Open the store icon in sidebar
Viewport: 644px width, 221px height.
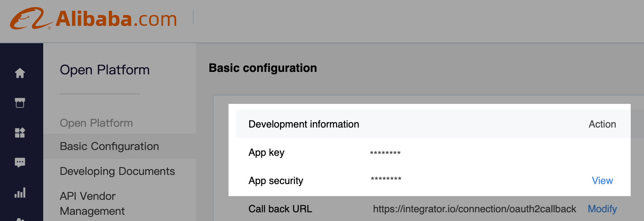tap(20, 103)
